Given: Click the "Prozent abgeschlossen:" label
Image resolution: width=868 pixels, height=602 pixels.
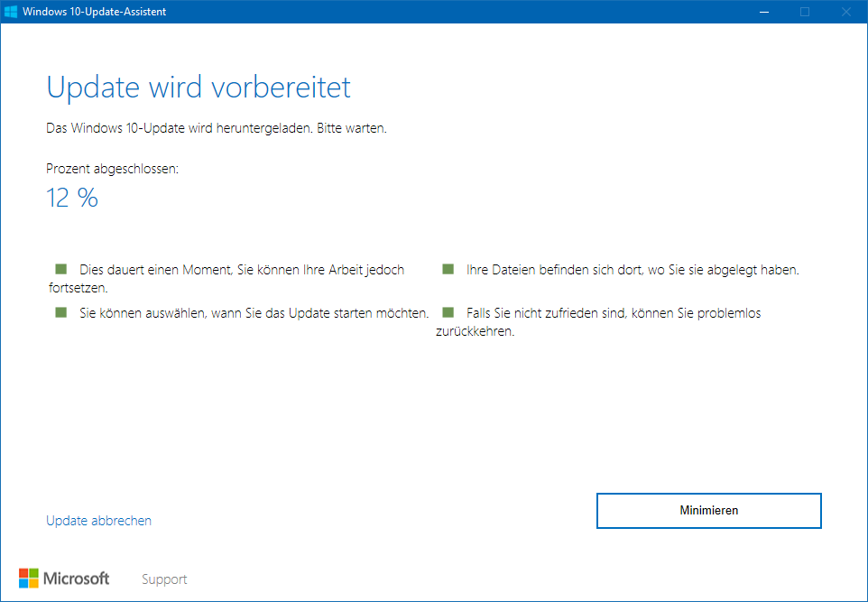Looking at the screenshot, I should [x=112, y=169].
